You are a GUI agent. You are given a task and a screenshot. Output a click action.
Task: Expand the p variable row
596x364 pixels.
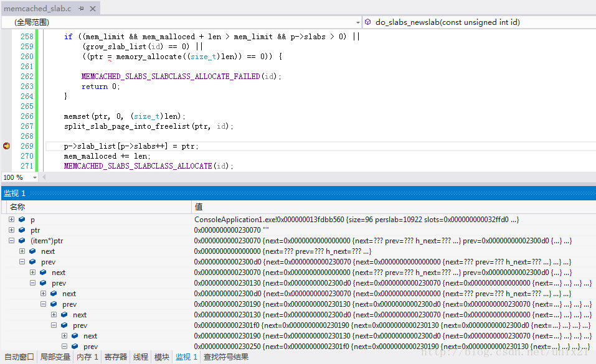pos(11,219)
